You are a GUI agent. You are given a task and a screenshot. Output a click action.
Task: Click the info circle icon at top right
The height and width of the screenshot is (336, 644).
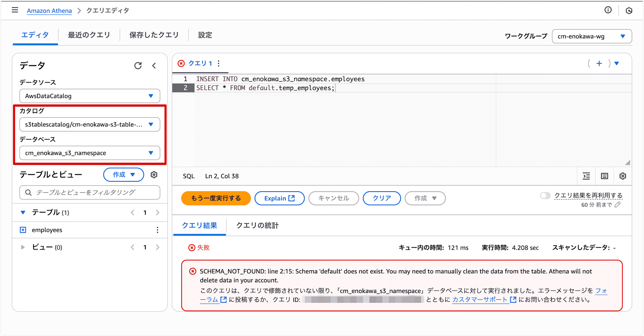[608, 10]
